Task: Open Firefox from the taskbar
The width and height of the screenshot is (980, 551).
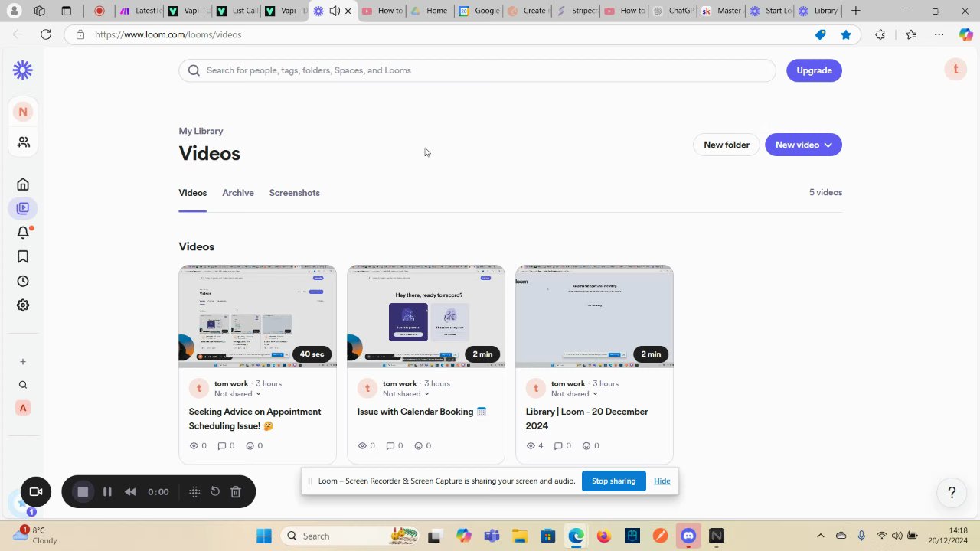Action: (604, 536)
